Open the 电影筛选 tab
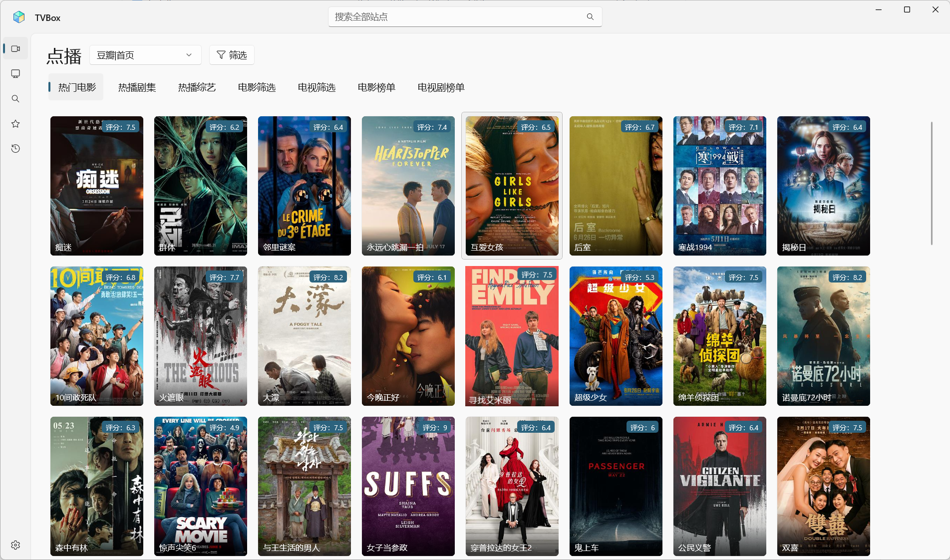The height and width of the screenshot is (560, 950). (257, 87)
